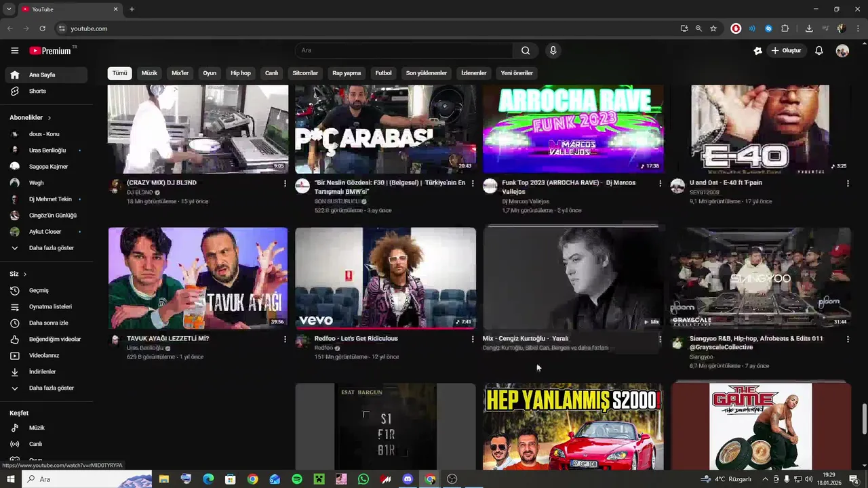Image resolution: width=868 pixels, height=488 pixels.
Task: Open İndirilenler downloads
Action: (46, 371)
